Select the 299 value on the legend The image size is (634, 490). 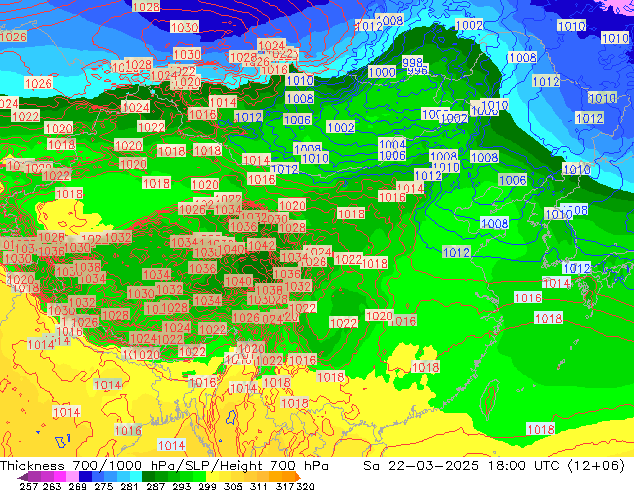pyautogui.click(x=207, y=486)
